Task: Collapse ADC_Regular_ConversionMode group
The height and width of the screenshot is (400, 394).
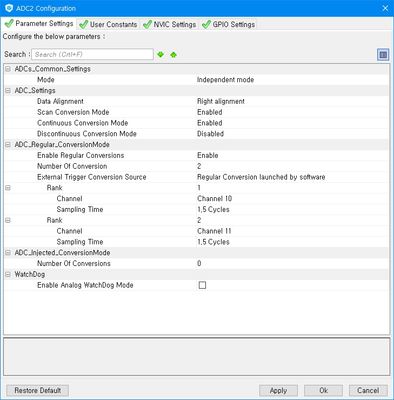Action: point(8,144)
